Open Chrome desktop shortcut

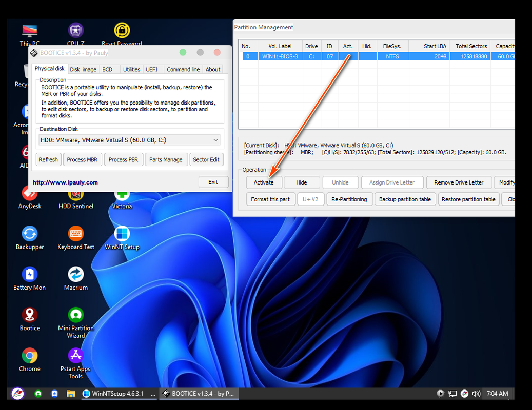coord(30,360)
